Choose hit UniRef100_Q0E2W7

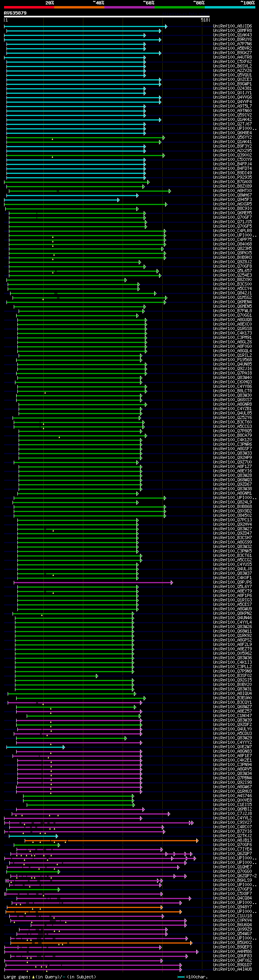tap(232, 747)
